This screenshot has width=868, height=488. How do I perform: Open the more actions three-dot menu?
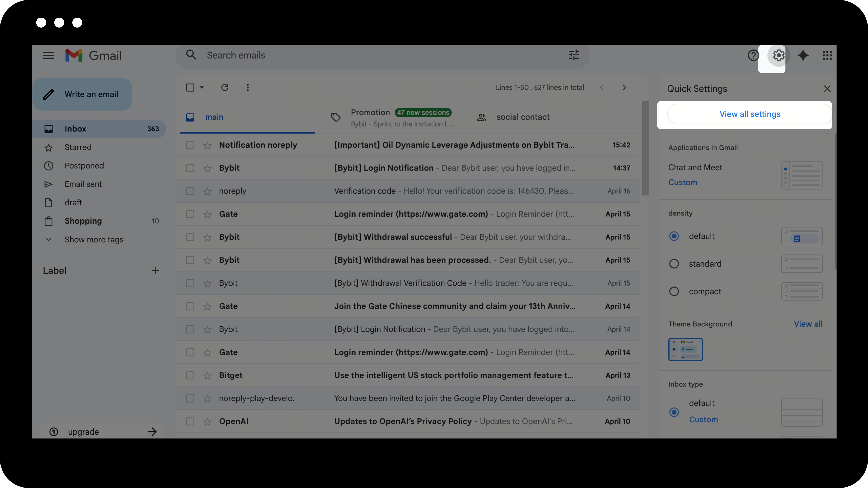click(x=248, y=88)
